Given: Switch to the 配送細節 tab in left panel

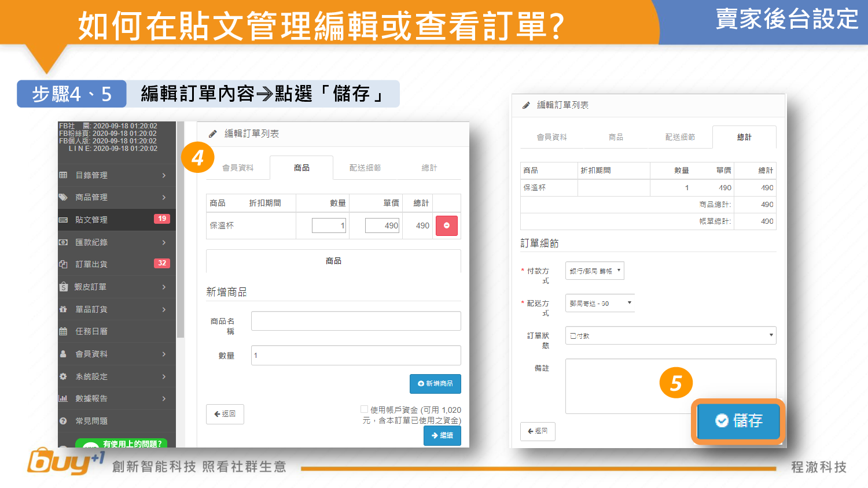Looking at the screenshot, I should (365, 168).
